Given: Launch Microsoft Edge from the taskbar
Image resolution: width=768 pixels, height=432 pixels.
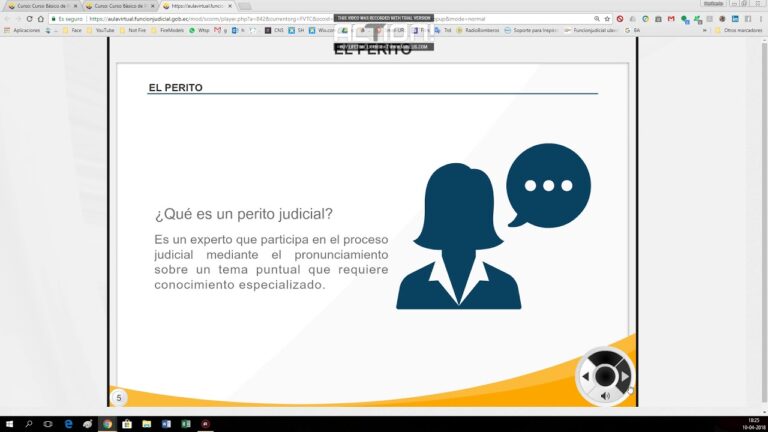Looking at the screenshot, I should tap(68, 424).
